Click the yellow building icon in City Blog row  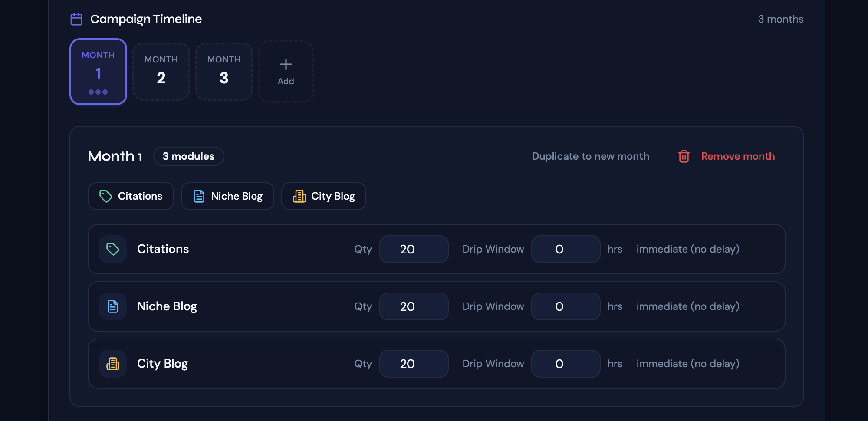point(113,364)
